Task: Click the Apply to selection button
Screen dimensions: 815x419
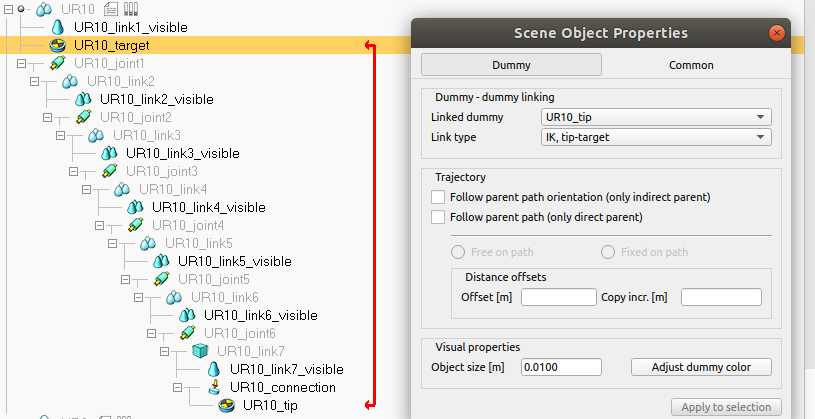Action: coord(726,407)
